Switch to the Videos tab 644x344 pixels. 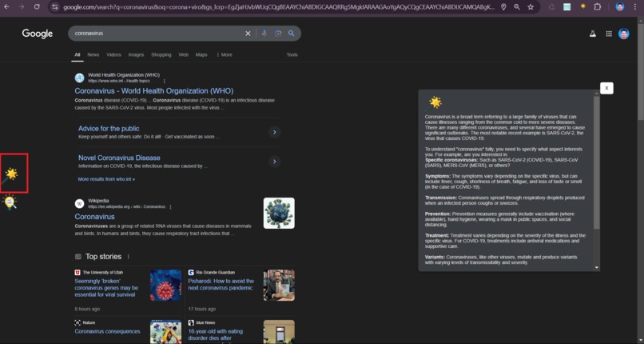tap(113, 54)
